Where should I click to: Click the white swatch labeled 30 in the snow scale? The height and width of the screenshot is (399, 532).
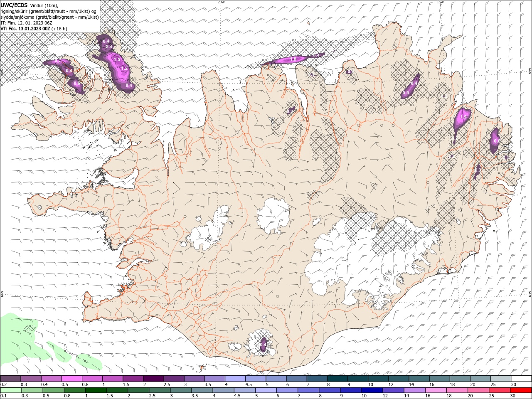coord(521,379)
